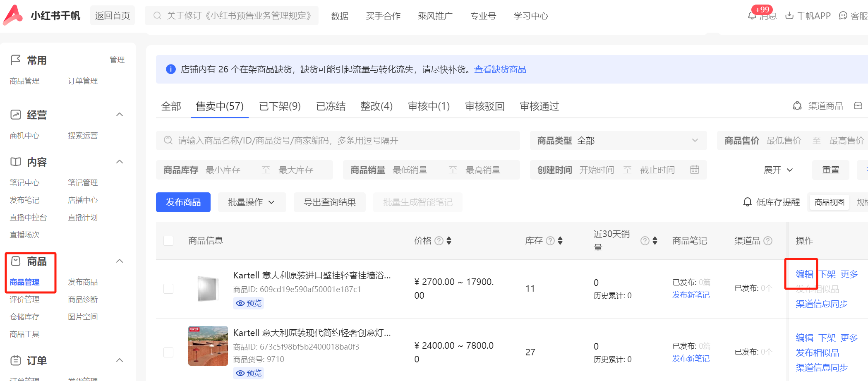Collapse the 内容 sidebar section

tap(120, 162)
